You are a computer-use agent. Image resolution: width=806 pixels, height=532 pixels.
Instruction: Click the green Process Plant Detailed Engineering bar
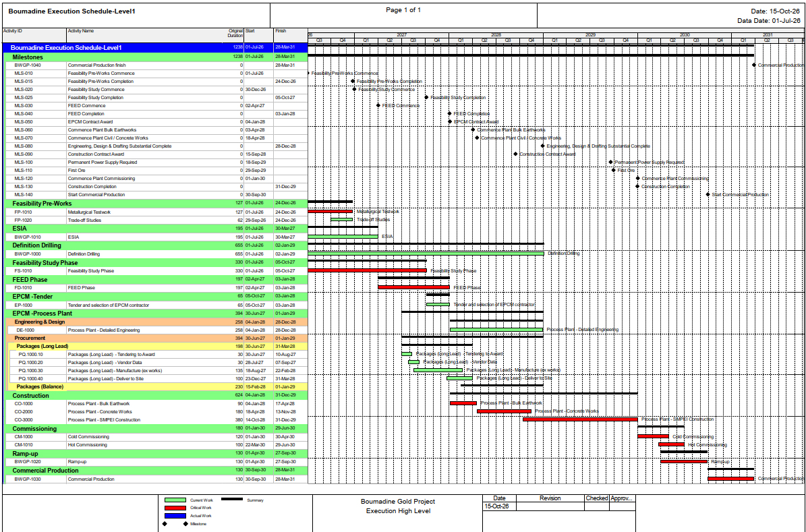point(496,330)
